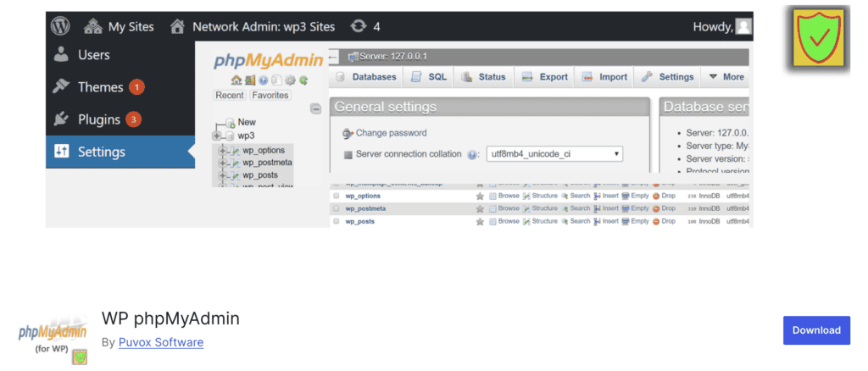
Task: Select wp_postmeta in the navigation tree
Action: pos(267,163)
